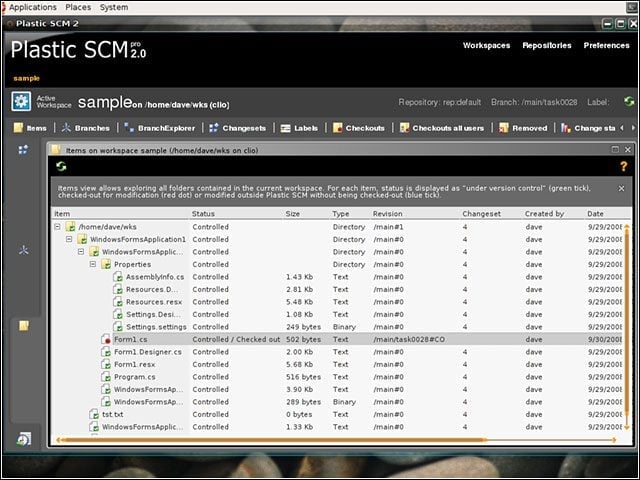
Task: Sort by the Size column header
Action: [307, 213]
